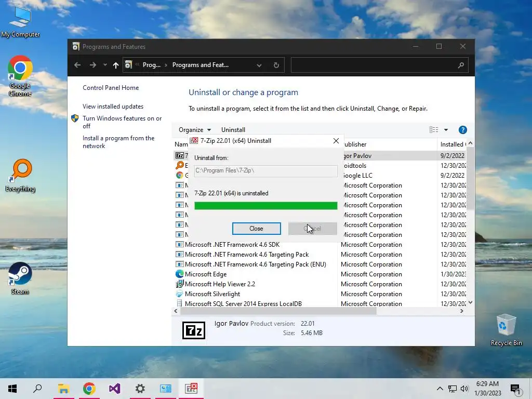Screen dimensions: 532x399
Task: Click Uninstall in the toolbar
Action: point(233,130)
